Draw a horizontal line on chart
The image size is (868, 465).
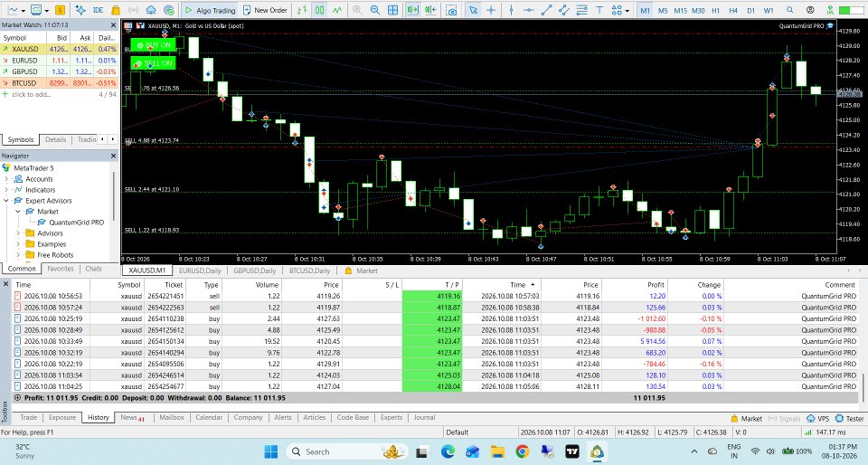tap(529, 10)
